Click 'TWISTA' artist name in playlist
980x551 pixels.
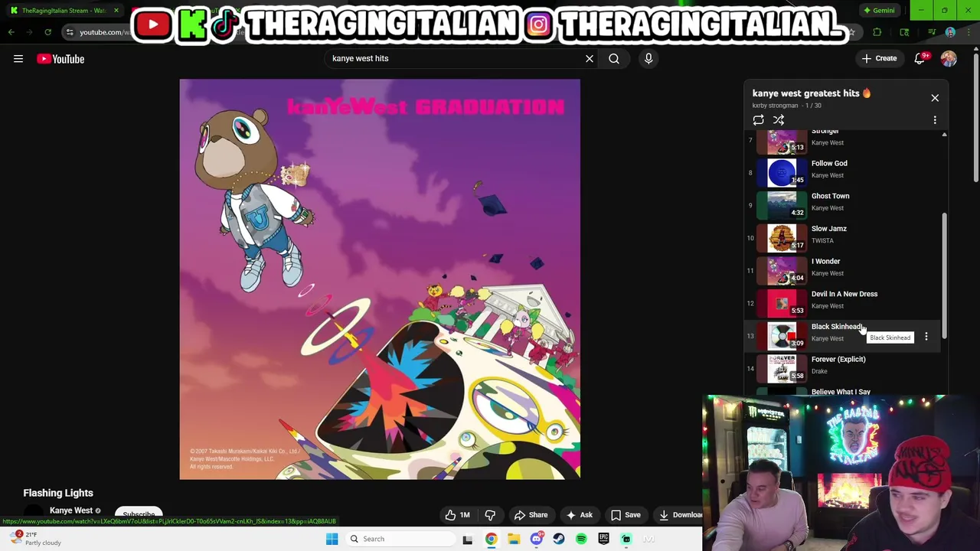pos(822,240)
